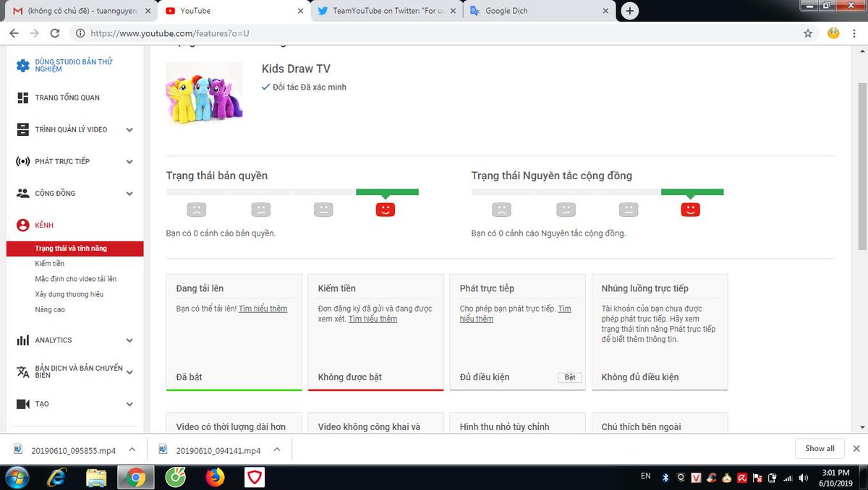Open Firefox from the taskbar
Image resolution: width=868 pixels, height=490 pixels.
click(x=215, y=477)
